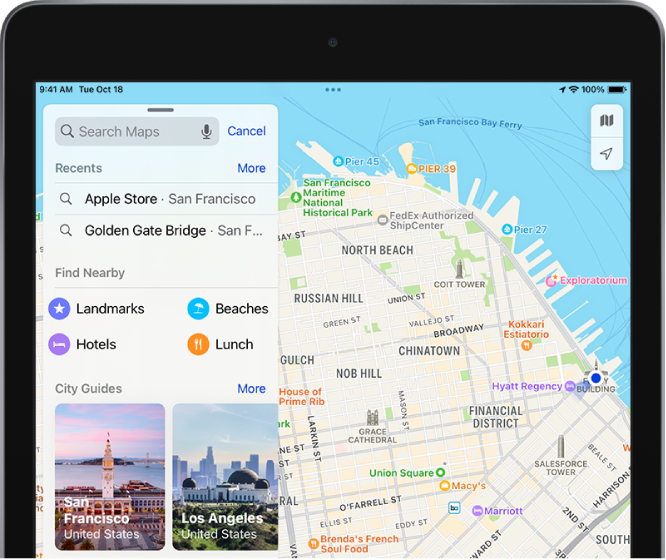This screenshot has width=666, height=560.
Task: Tap the time and date in status bar
Action: [x=81, y=90]
